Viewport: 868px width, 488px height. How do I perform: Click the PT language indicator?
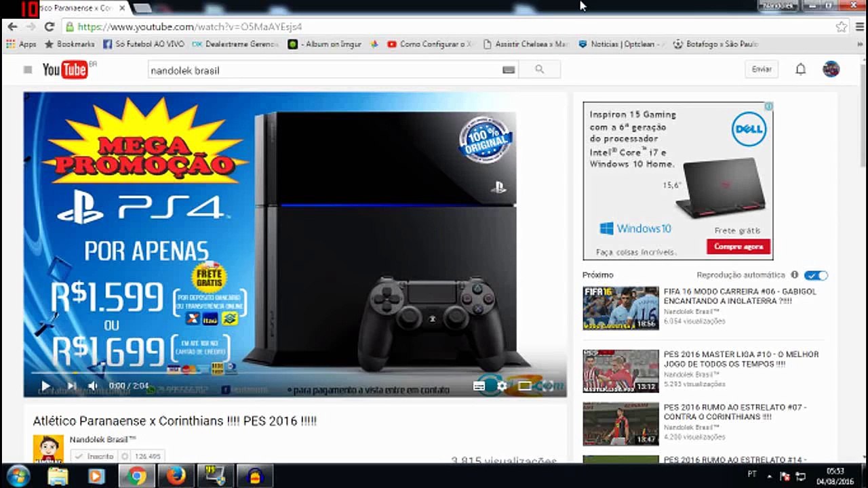[x=752, y=474]
